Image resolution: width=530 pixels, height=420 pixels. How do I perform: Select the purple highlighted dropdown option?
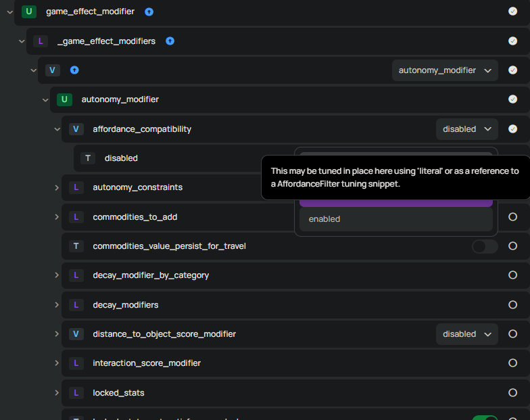coord(395,202)
